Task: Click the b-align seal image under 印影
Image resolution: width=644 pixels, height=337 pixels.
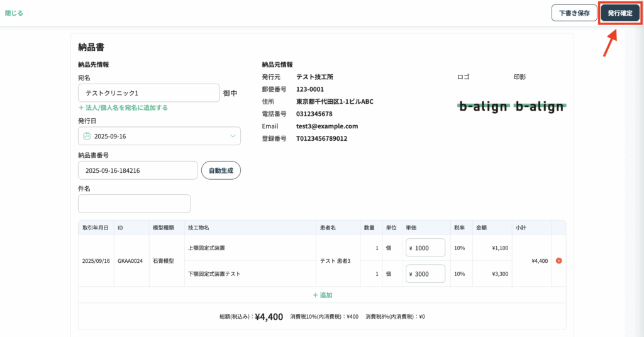Action: (x=539, y=107)
